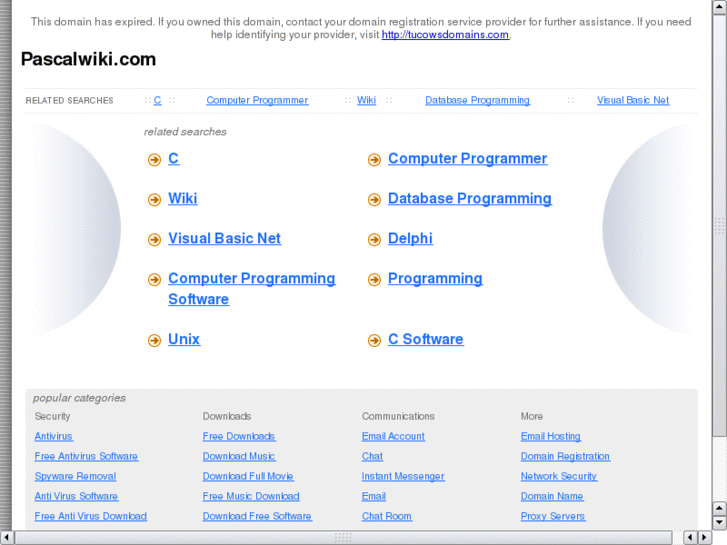727x545 pixels.
Task: Click the arrow icon next to Delphi
Action: pos(374,240)
